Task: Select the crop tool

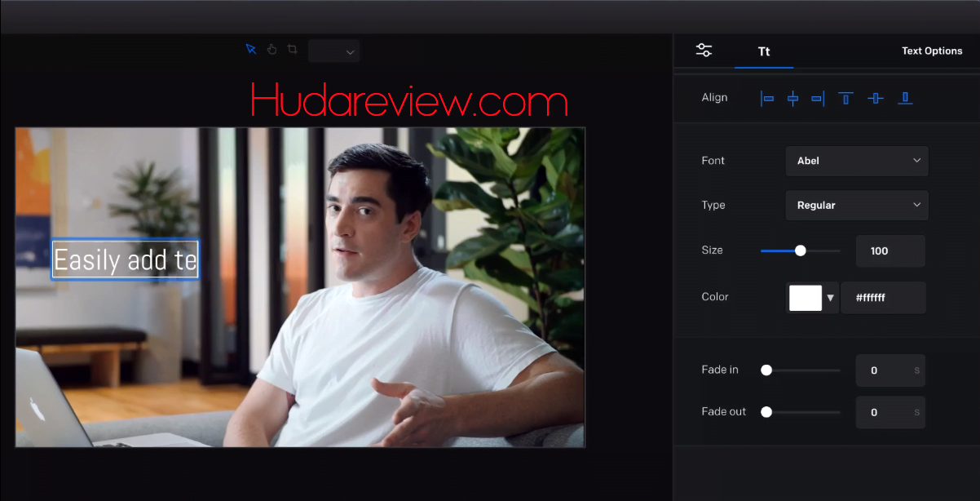Action: click(x=292, y=49)
